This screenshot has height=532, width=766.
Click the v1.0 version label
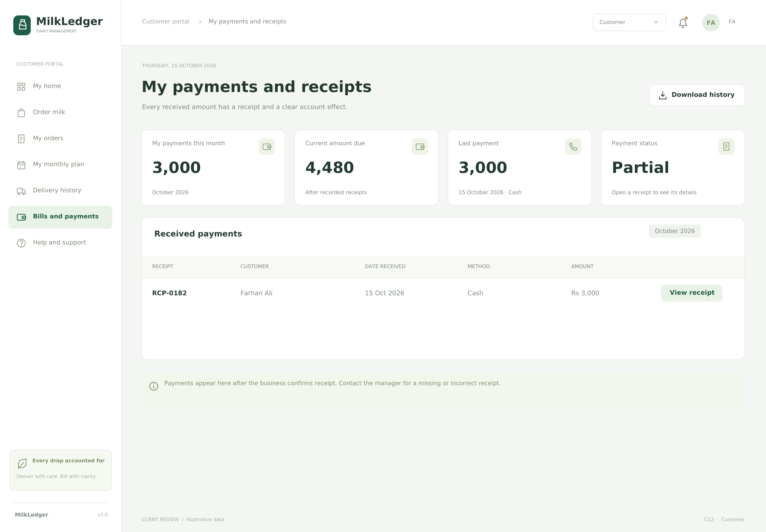[103, 515]
